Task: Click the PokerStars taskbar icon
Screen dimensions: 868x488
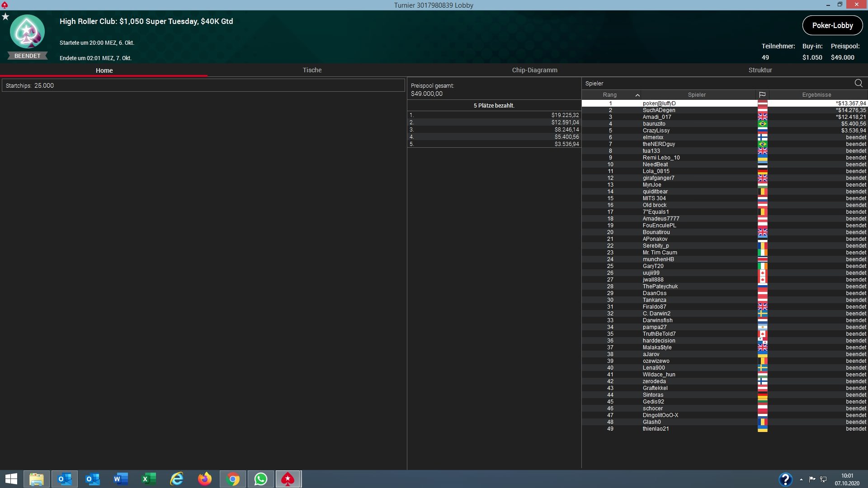Action: 288,479
